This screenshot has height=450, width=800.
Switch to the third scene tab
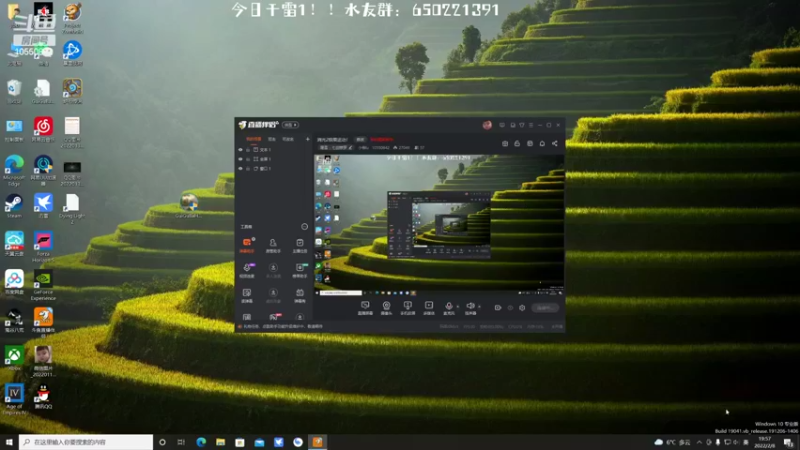point(288,139)
